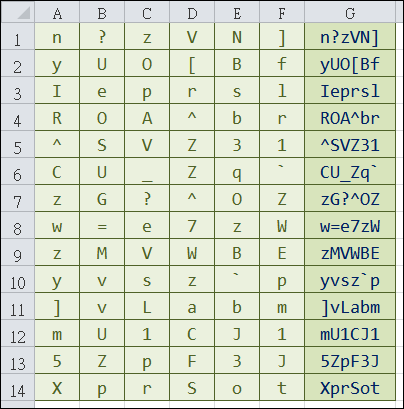Select cell G9 with zMVWBE
Image resolution: width=404 pixels, height=409 pixels.
tap(350, 253)
